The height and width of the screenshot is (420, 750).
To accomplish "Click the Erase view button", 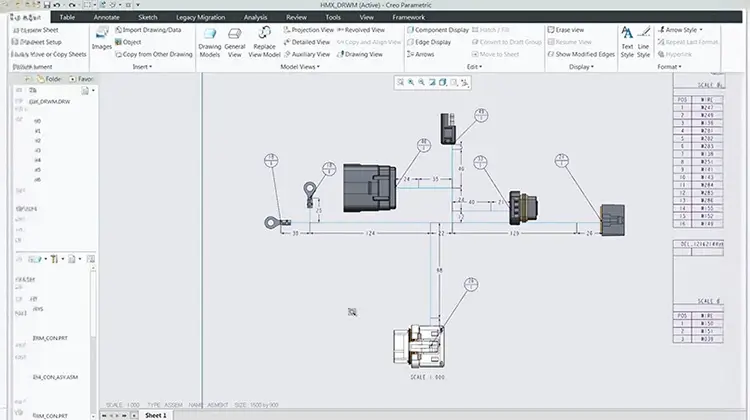I will (571, 30).
